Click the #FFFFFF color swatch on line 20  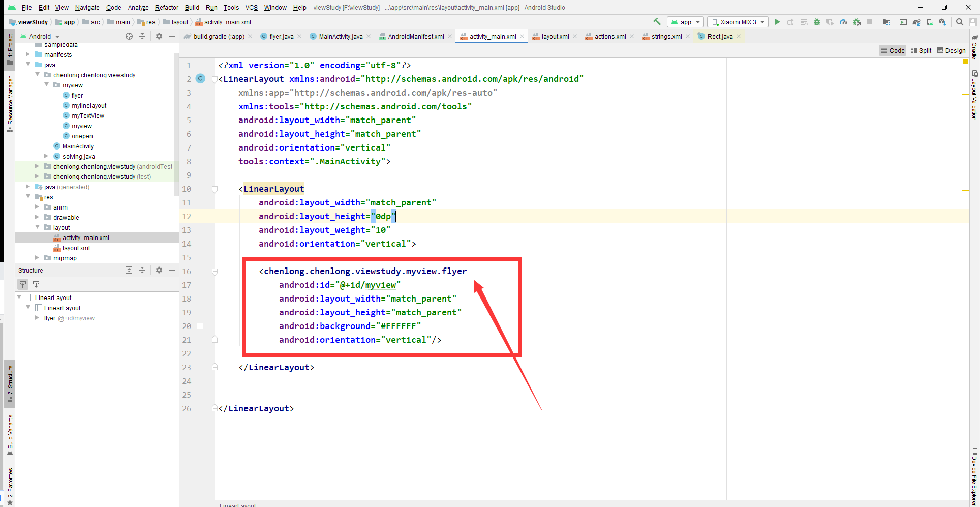tap(200, 326)
